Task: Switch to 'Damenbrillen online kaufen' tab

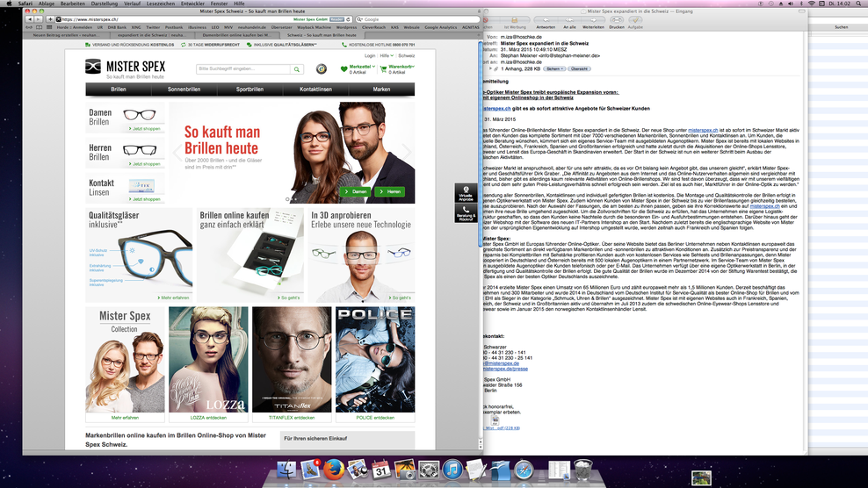Action: (236, 35)
